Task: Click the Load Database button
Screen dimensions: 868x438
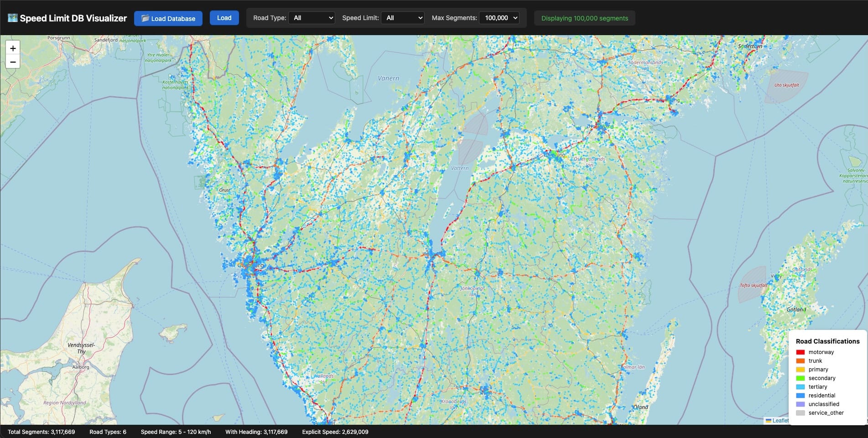Action: (x=168, y=18)
